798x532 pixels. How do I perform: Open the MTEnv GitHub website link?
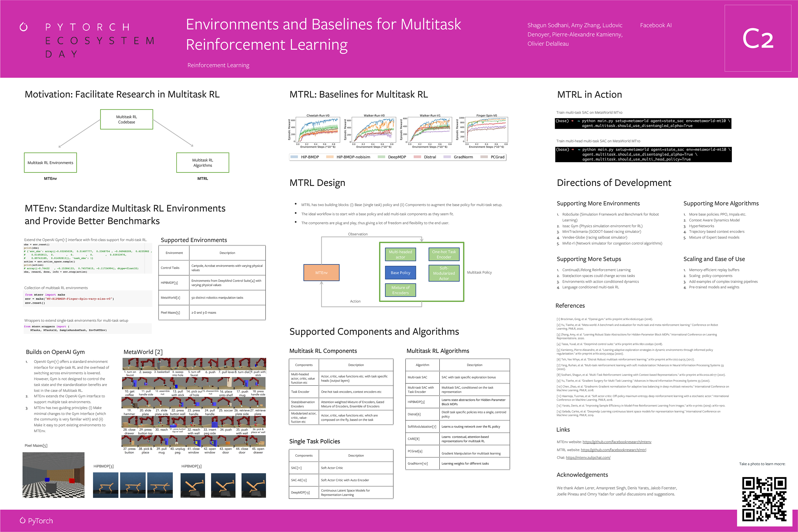[617, 442]
